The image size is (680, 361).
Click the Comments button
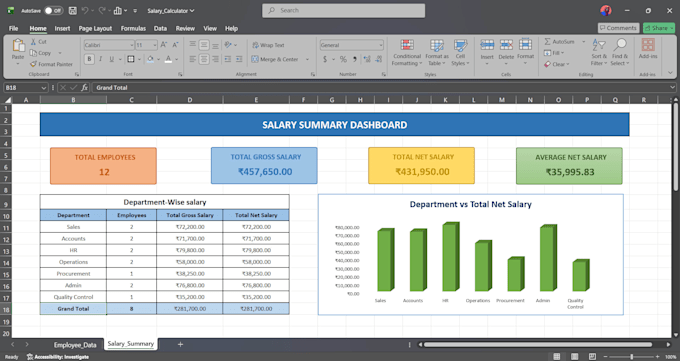coord(618,28)
